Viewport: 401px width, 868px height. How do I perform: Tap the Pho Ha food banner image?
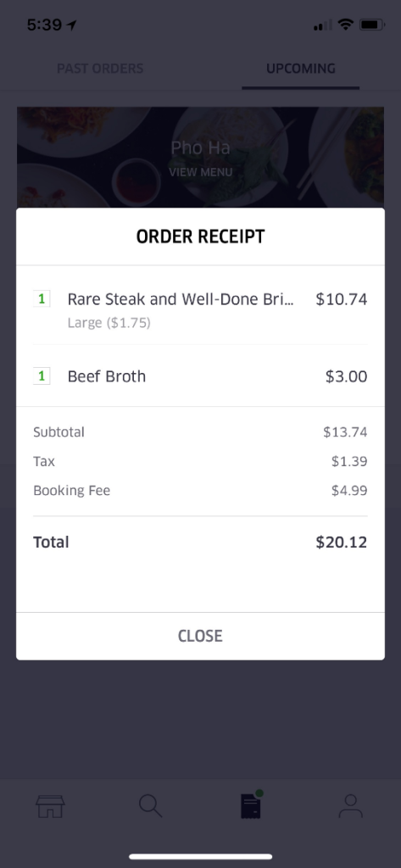[200, 158]
